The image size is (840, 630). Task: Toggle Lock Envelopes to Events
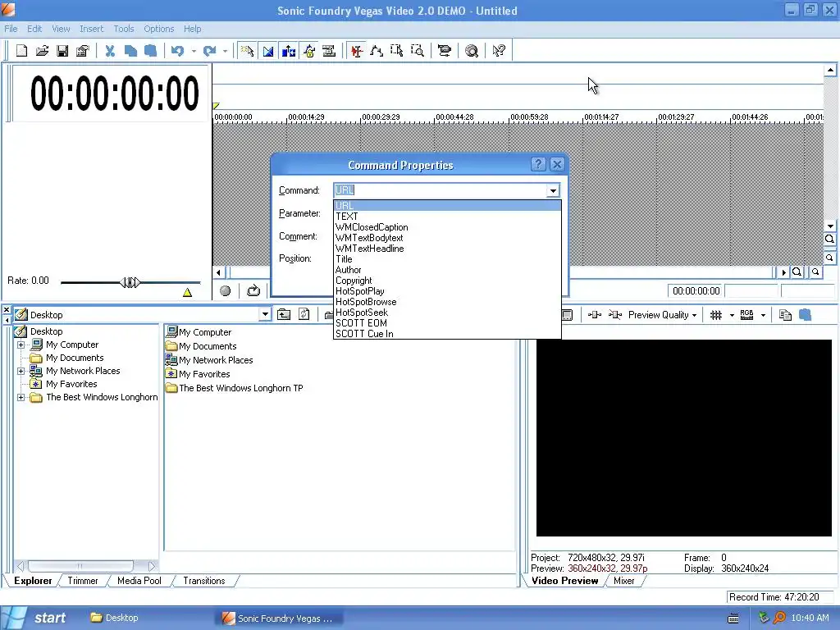pyautogui.click(x=309, y=51)
